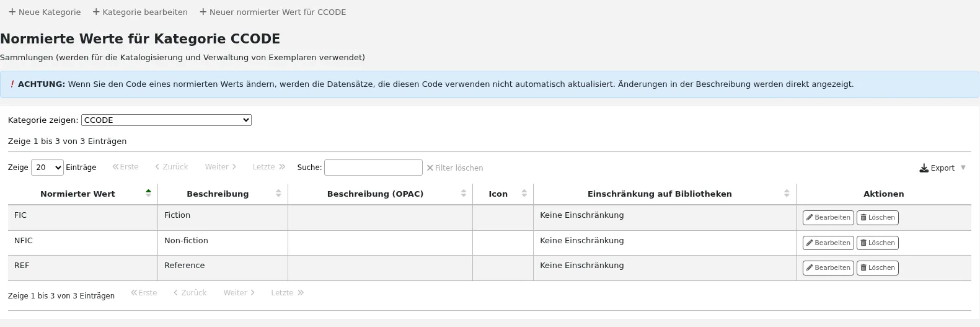980x327 pixels.
Task: Click top pagination 'Zurück' link
Action: coord(171,167)
